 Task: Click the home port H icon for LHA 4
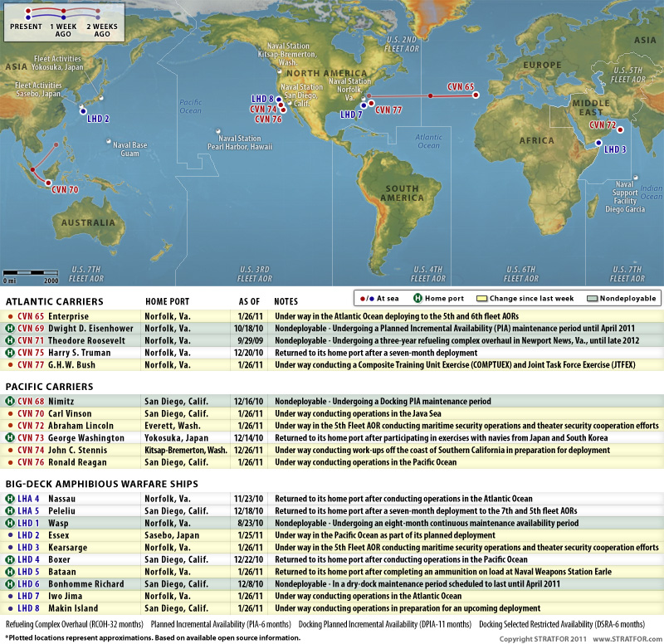pos(10,498)
